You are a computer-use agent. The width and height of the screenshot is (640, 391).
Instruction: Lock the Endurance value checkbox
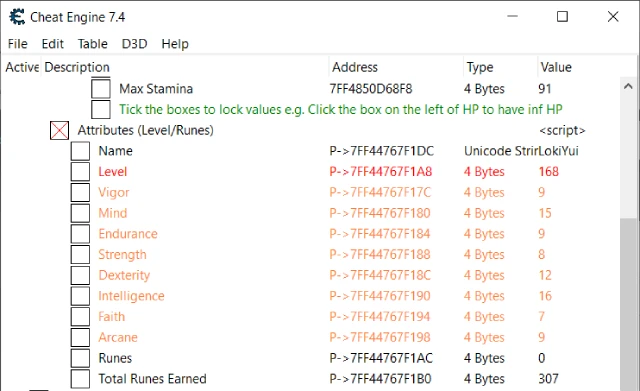coord(80,234)
